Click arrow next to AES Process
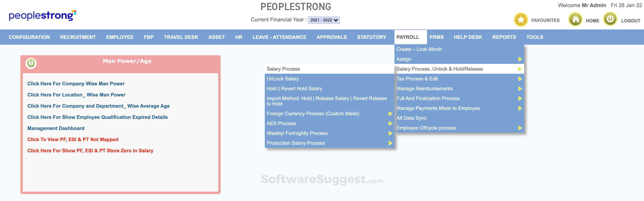This screenshot has height=201, width=644. (x=390, y=124)
